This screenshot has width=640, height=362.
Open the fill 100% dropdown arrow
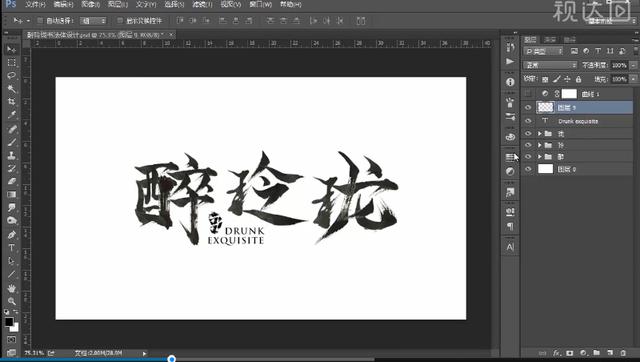click(633, 79)
